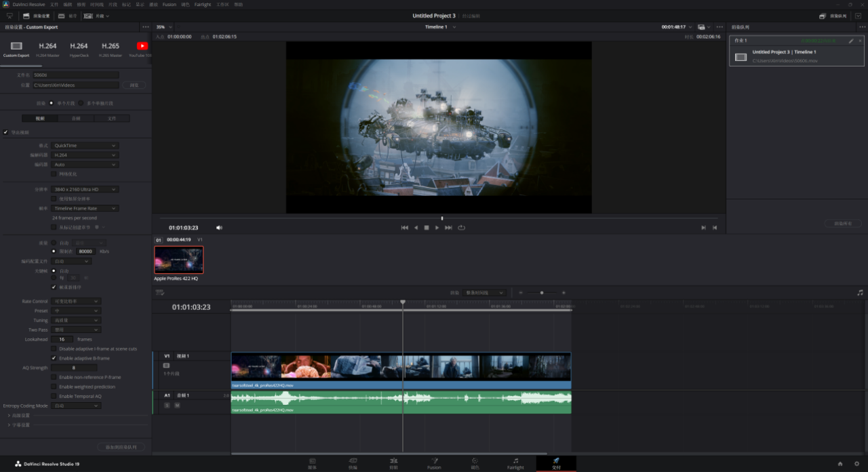Open project home icon

(x=840, y=464)
